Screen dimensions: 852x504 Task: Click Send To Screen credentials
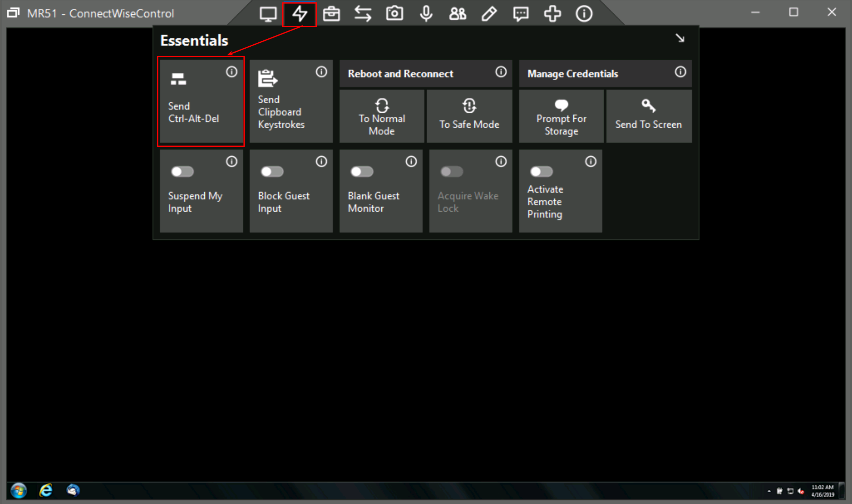[x=649, y=116]
